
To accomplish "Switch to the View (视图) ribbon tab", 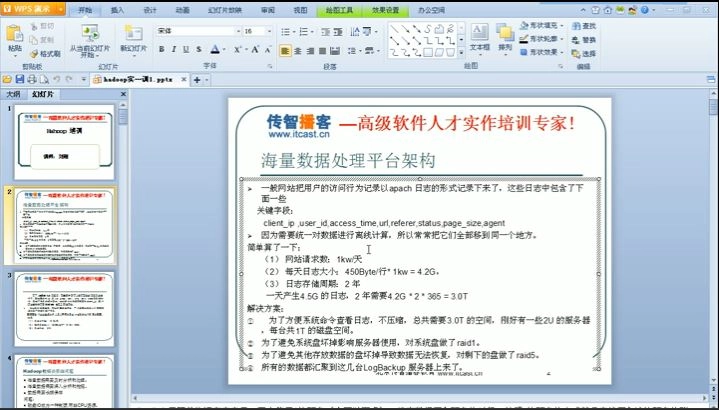I will (x=300, y=10).
